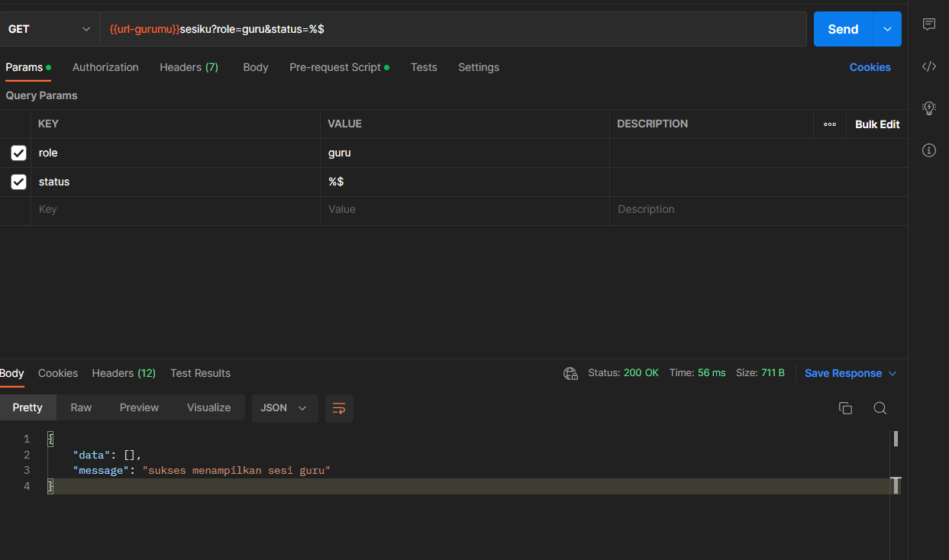Click the '200 OK' status text
Image resolution: width=949 pixels, height=560 pixels.
pos(641,373)
